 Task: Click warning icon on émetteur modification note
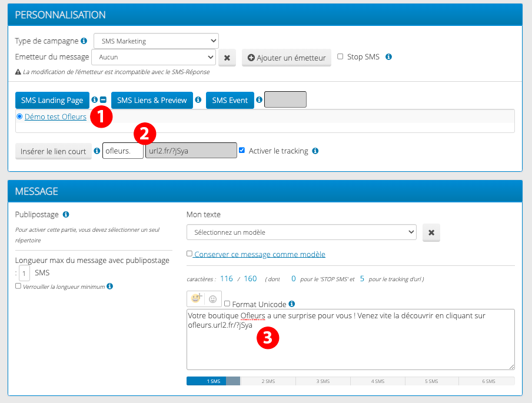pos(18,72)
